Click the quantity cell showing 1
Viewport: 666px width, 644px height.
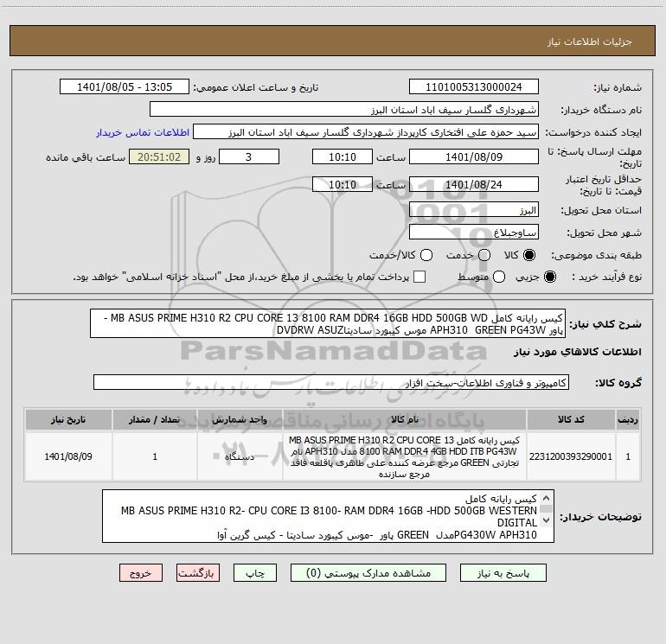point(155,456)
